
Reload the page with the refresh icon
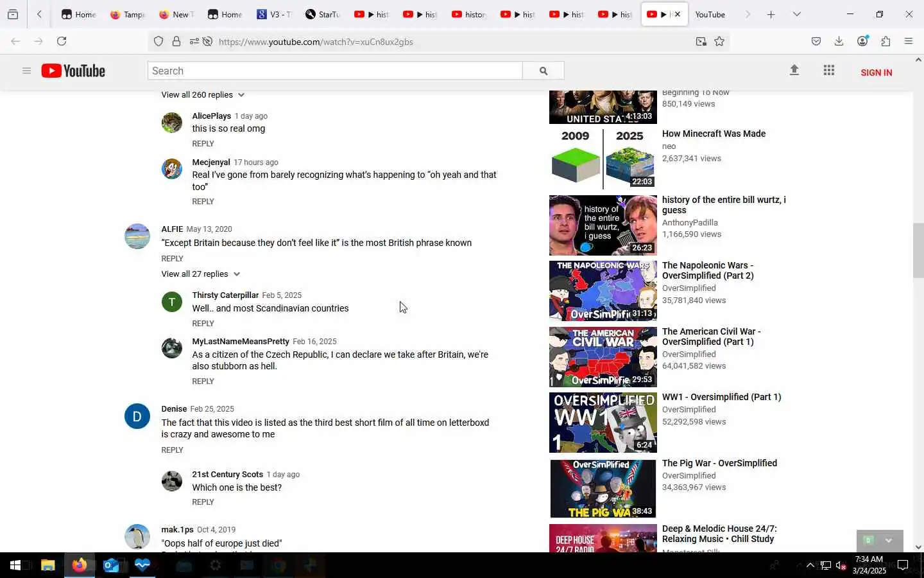[62, 42]
